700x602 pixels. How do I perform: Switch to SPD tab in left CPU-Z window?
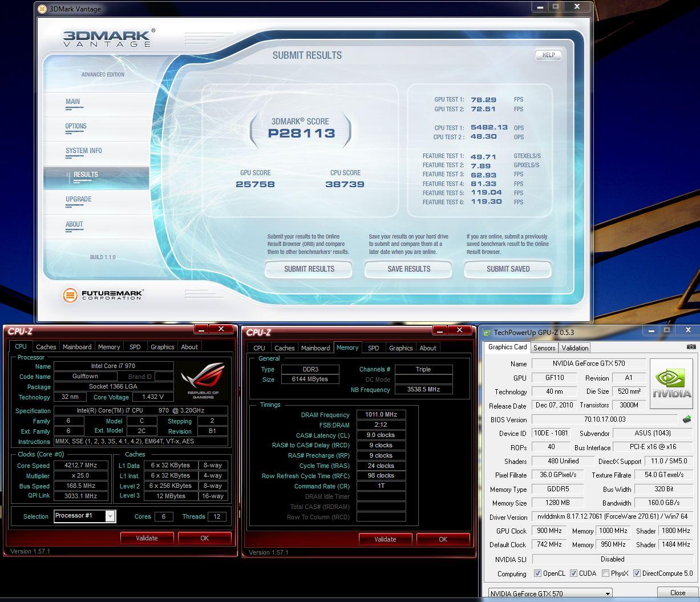coord(135,347)
